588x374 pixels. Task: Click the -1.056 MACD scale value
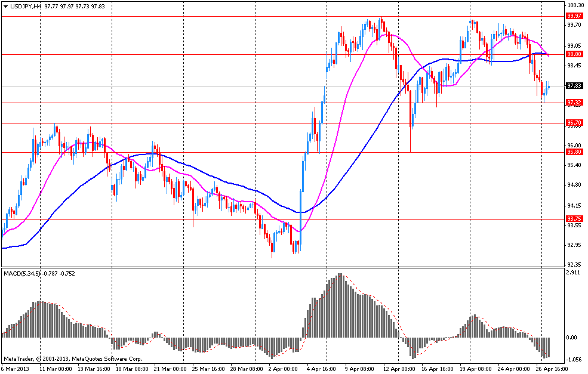pos(574,359)
